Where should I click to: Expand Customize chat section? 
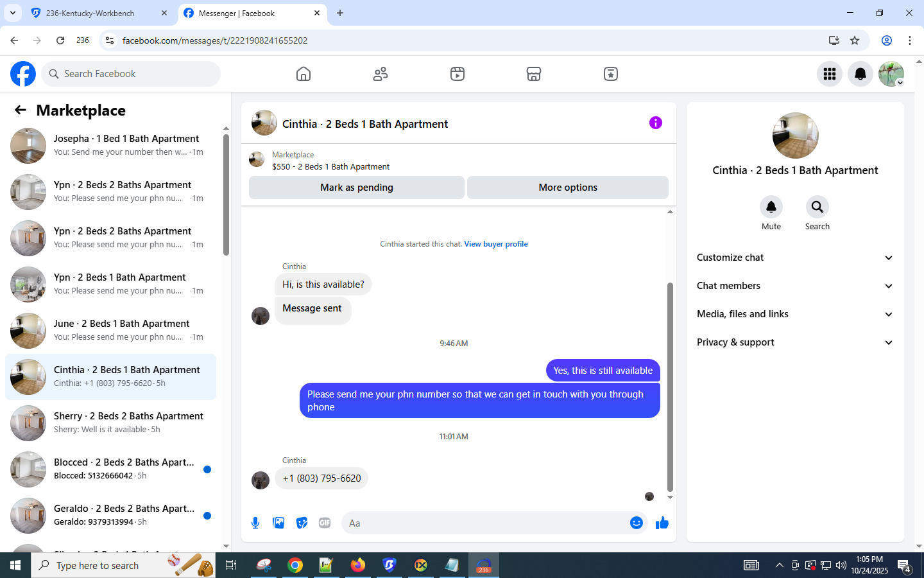tap(795, 258)
